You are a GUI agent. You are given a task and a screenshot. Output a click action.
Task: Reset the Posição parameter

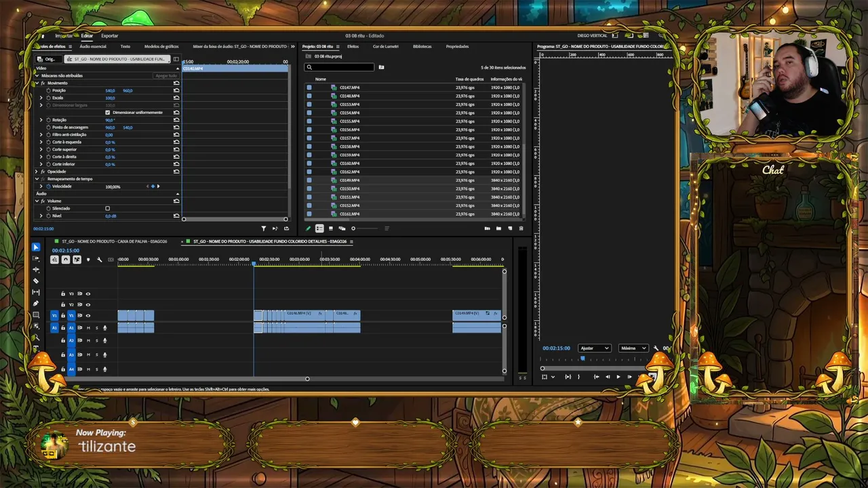click(176, 90)
